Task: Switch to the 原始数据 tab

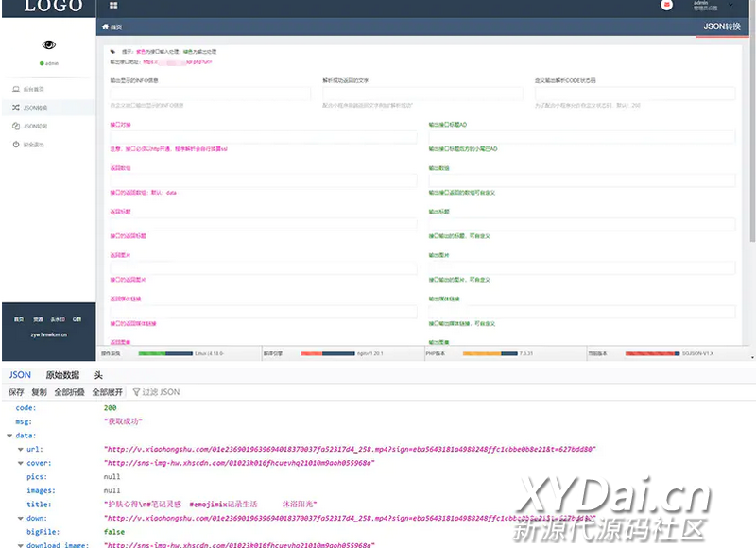Action: 62,375
